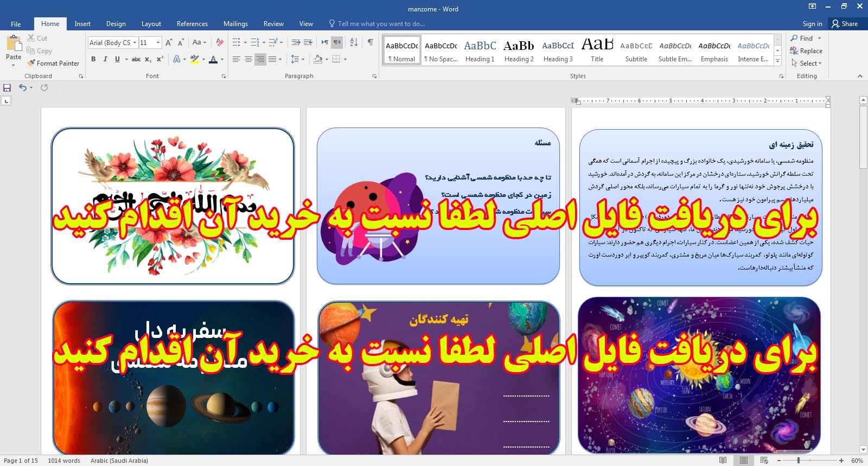Click the Format Painter brush icon
868x466 pixels.
click(31, 63)
